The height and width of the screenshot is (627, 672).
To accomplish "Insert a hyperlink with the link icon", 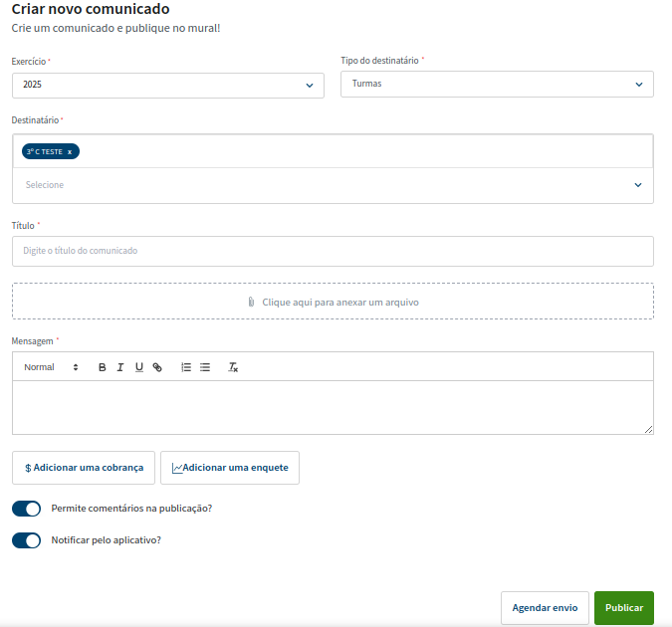I will (x=157, y=367).
